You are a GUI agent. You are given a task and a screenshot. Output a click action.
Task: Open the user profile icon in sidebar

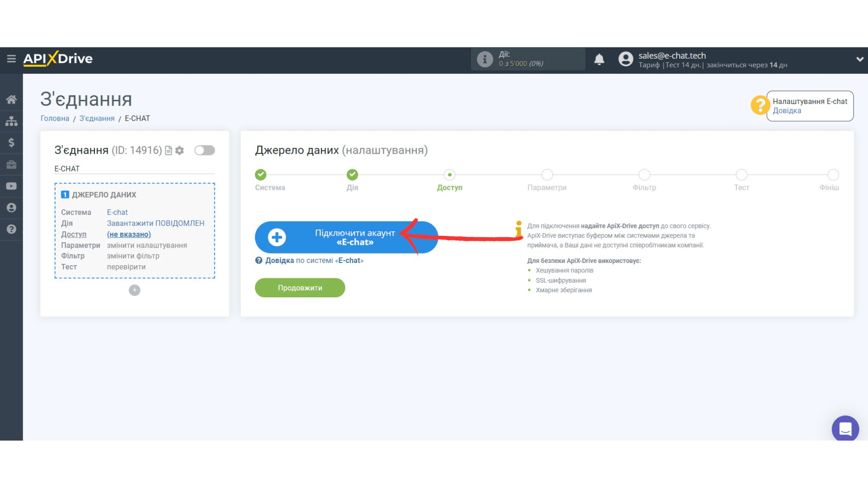tap(11, 207)
